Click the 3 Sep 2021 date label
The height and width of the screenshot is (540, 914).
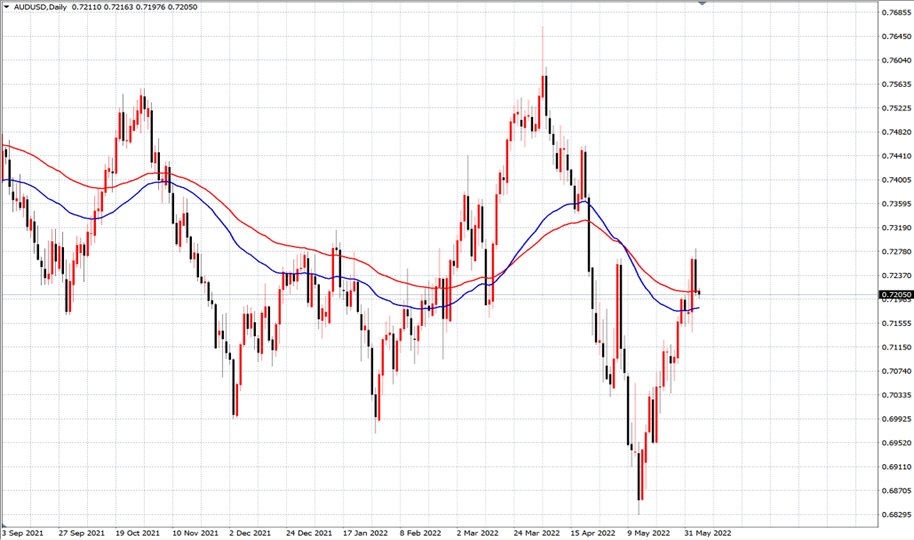point(23,533)
